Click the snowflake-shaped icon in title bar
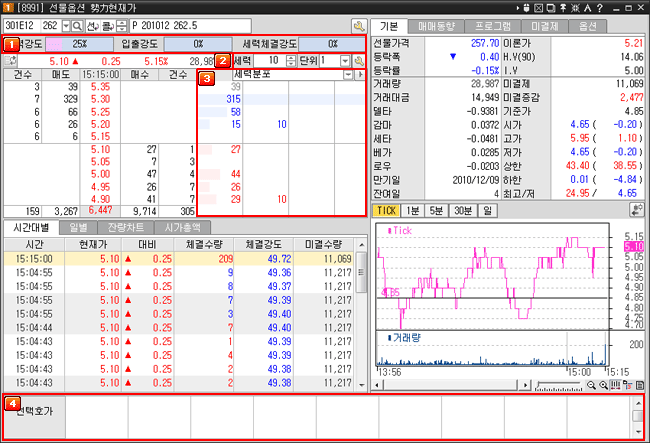This screenshot has width=650, height=443. (575, 8)
